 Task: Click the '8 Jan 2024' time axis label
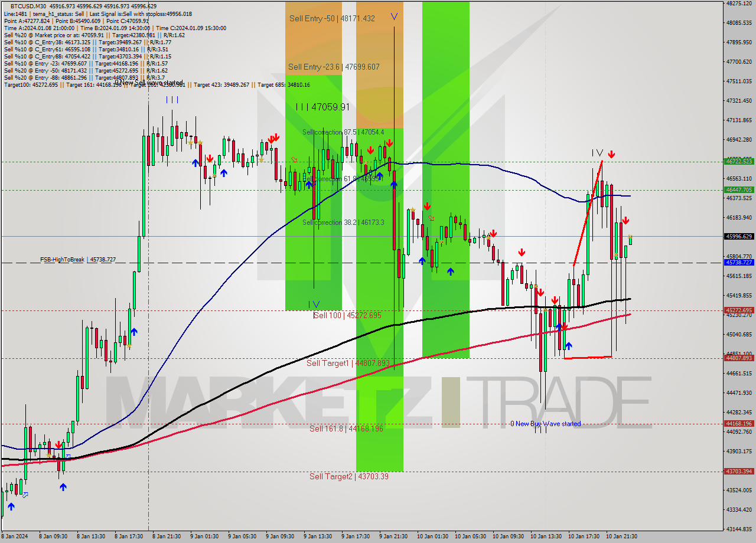pyautogui.click(x=16, y=537)
